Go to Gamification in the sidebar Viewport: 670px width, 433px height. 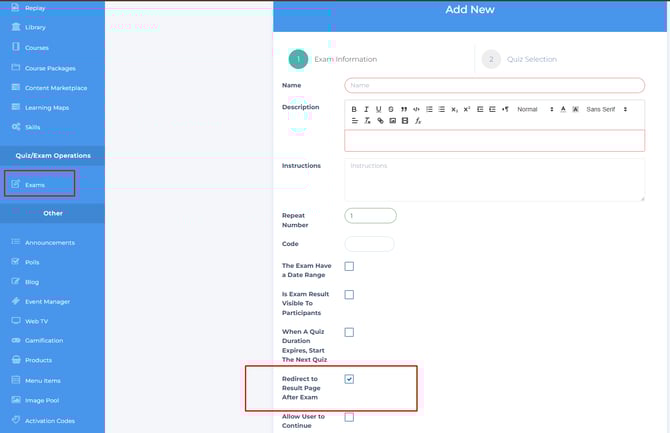44,340
